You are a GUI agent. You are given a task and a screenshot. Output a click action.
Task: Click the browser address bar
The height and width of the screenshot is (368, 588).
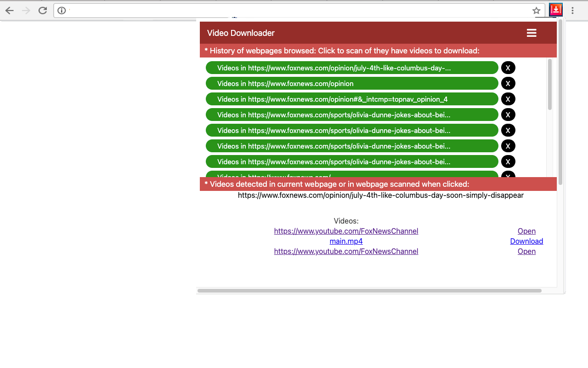click(x=299, y=11)
